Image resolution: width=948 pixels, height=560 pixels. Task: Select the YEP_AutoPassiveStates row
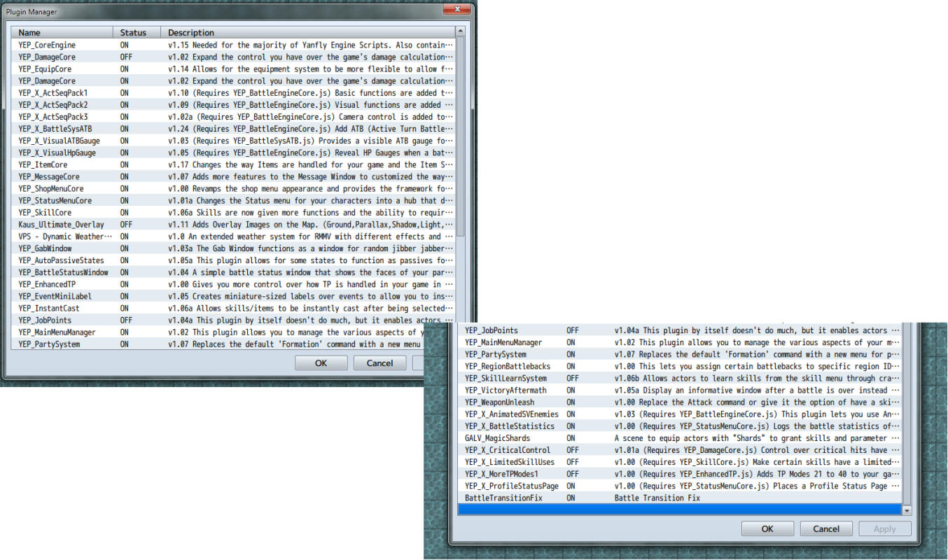point(233,260)
